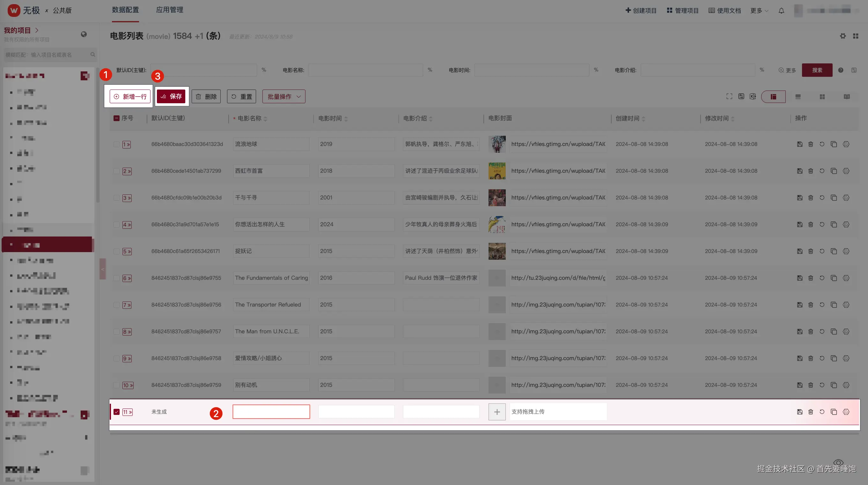Click 电影名称 input in new row
This screenshot has height=485, width=868.
pos(271,412)
